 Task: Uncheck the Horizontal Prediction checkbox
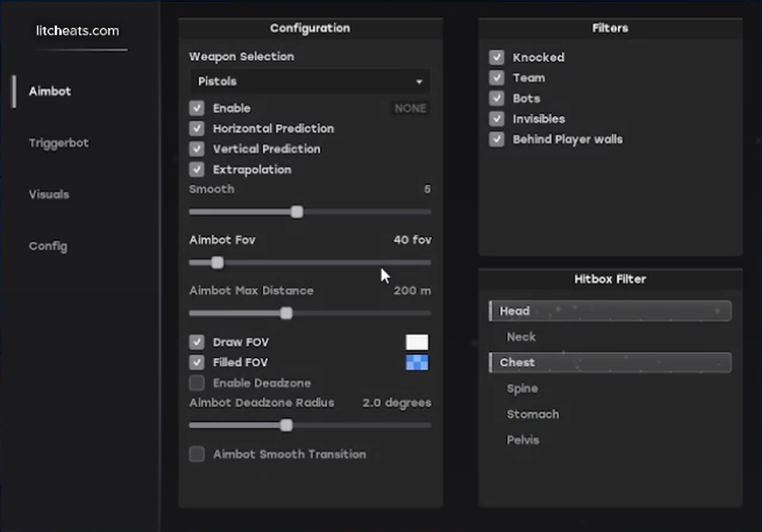(x=197, y=129)
